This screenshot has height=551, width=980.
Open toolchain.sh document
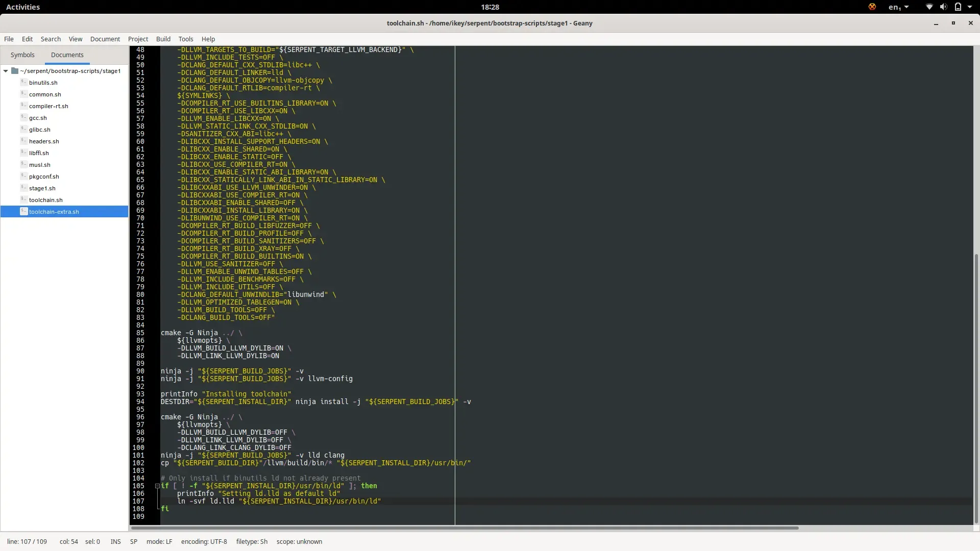click(x=45, y=200)
